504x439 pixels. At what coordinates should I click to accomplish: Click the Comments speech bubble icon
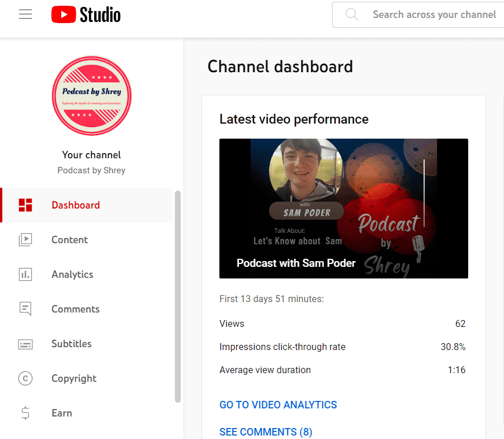pyautogui.click(x=25, y=309)
